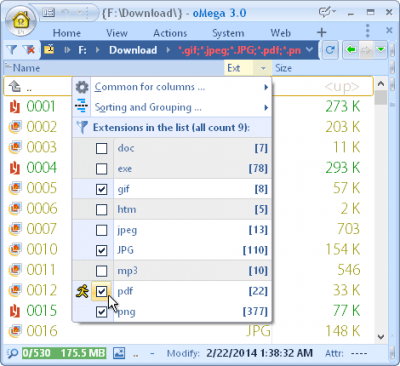Click the running man icon beside pdf

point(82,291)
